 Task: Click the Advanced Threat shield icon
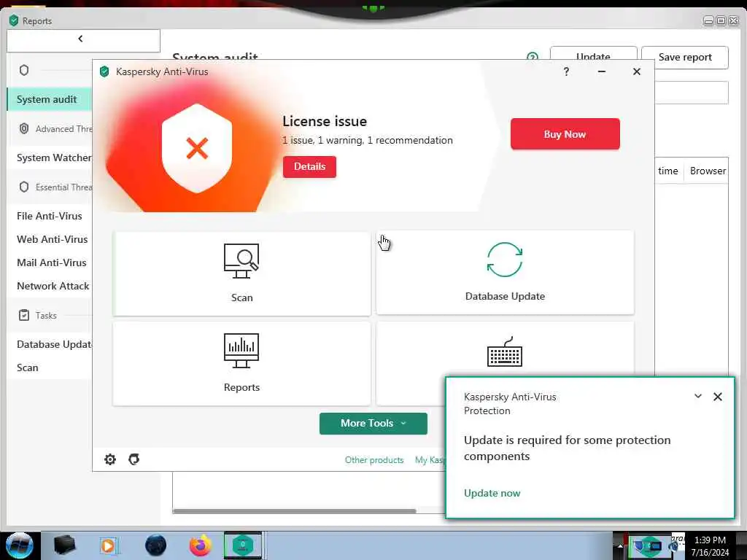pos(24,128)
